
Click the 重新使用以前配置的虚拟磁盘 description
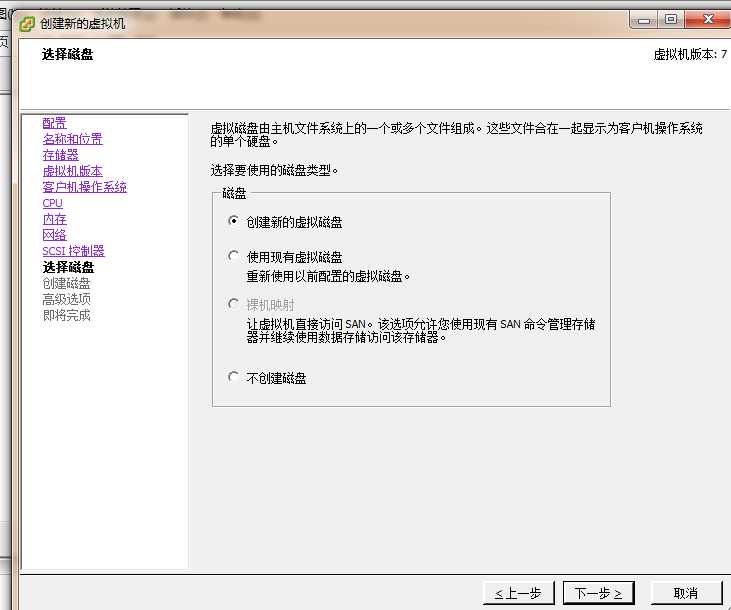tap(328, 277)
